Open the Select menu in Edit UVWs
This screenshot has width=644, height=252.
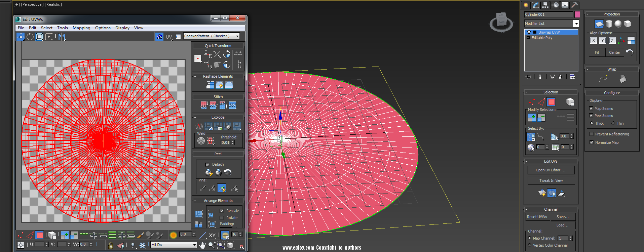point(47,28)
